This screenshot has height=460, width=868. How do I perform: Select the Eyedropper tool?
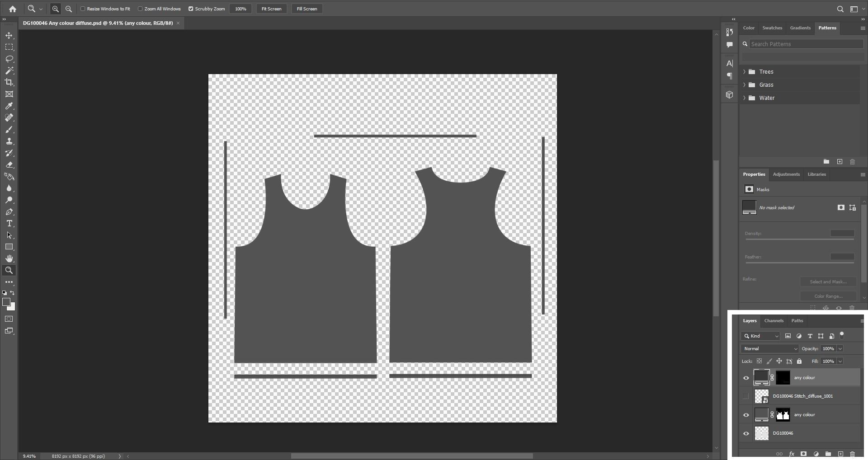[9, 106]
